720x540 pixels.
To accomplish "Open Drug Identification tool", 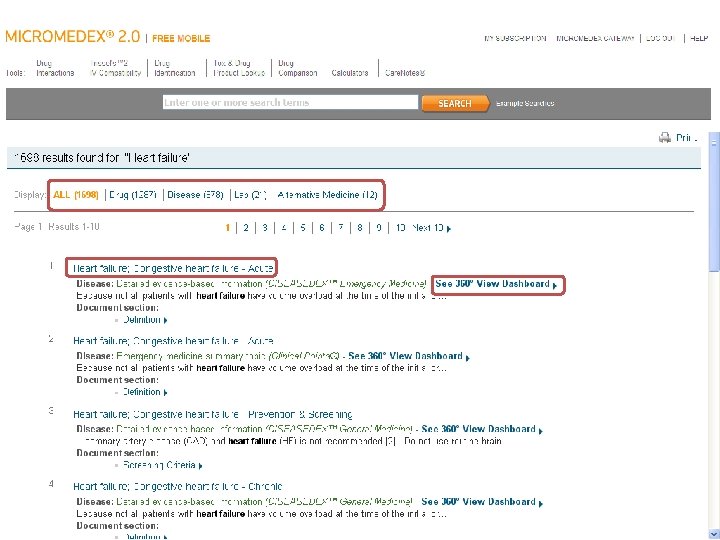I will [x=174, y=68].
